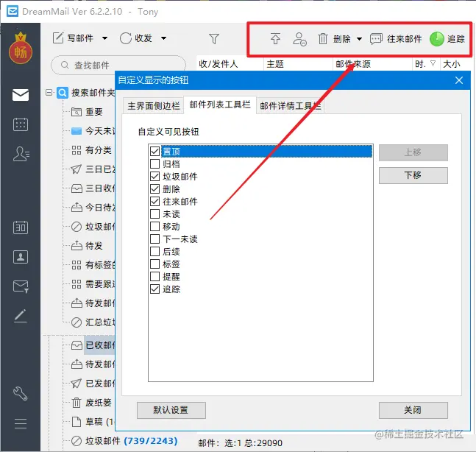Screen dimensions: 476x452
Task: Click the DreamMail title bar logo
Action: pos(13,11)
